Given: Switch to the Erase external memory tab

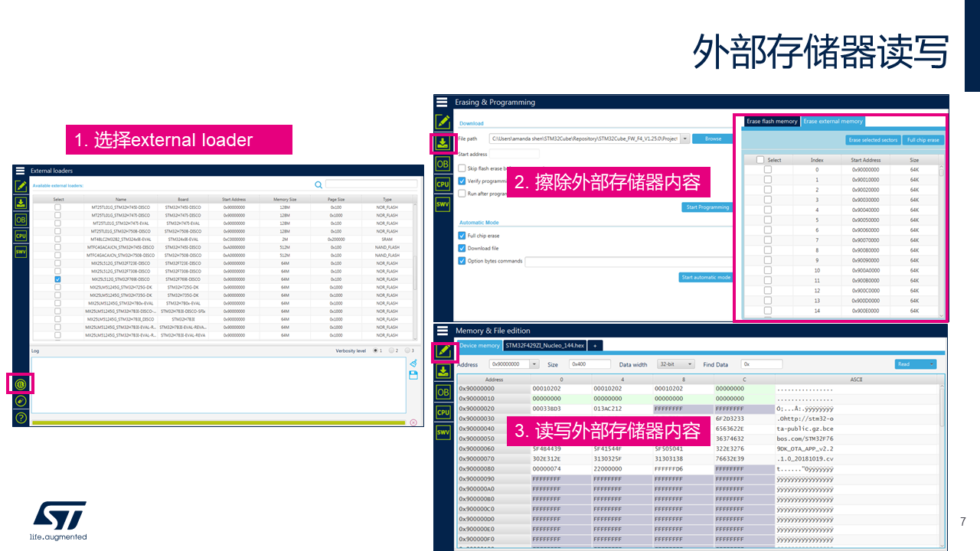Looking at the screenshot, I should (x=832, y=121).
